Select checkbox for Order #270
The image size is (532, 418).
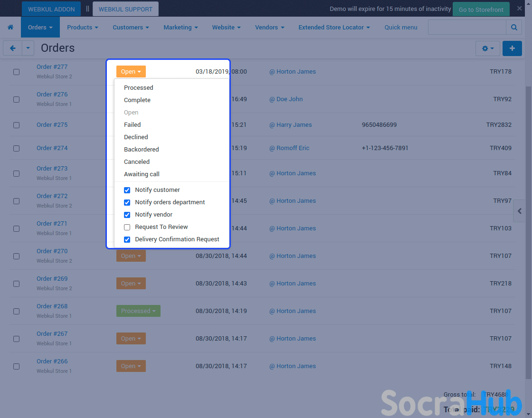pos(16,256)
